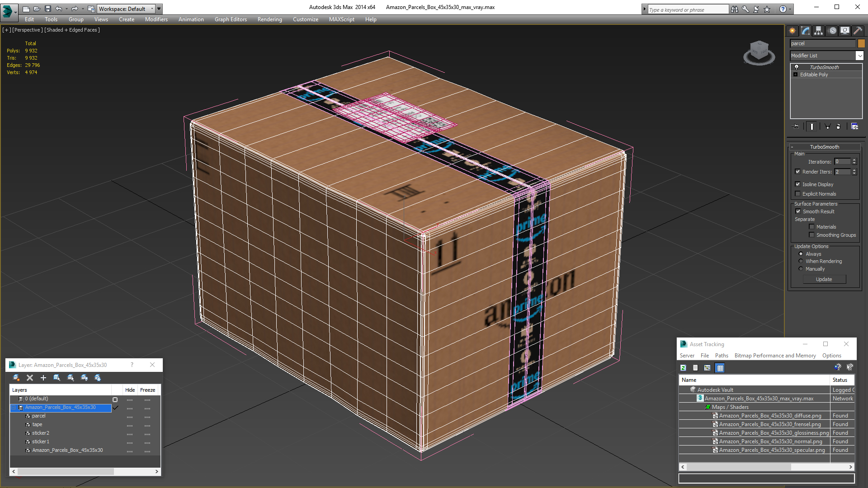Click the Project Folder icon in quick access toolbar
Viewport: 868px width, 488px height.
coord(91,9)
